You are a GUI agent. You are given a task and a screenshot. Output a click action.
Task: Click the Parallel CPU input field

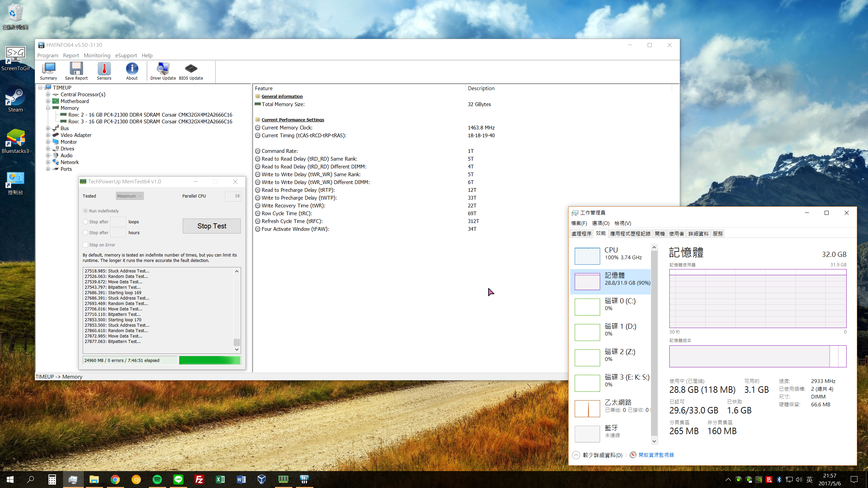click(233, 196)
